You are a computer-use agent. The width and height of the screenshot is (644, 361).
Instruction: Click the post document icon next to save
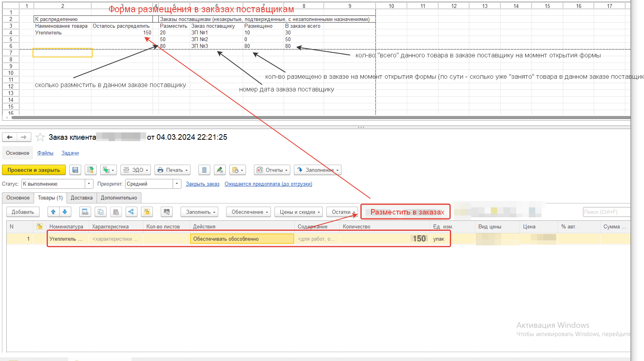pyautogui.click(x=91, y=170)
